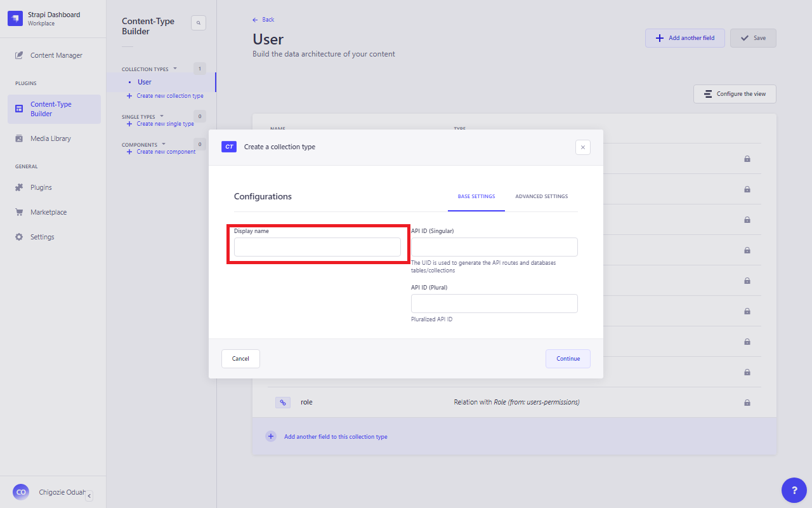Collapse the left navigation sidebar
This screenshot has height=508, width=812.
(89, 495)
